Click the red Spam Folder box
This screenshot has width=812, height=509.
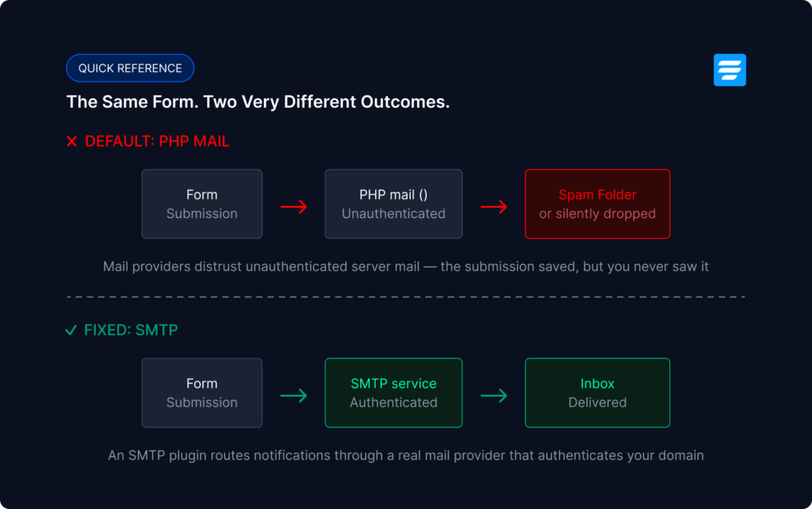[x=598, y=204]
